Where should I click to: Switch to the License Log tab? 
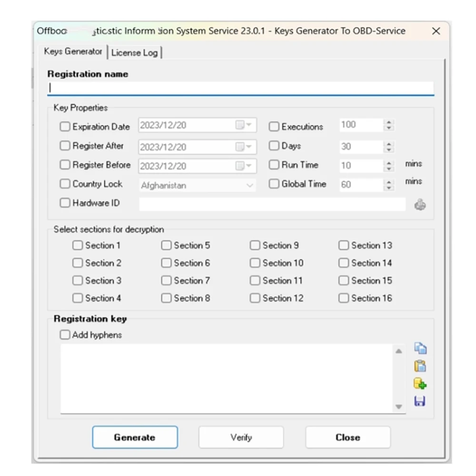135,53
